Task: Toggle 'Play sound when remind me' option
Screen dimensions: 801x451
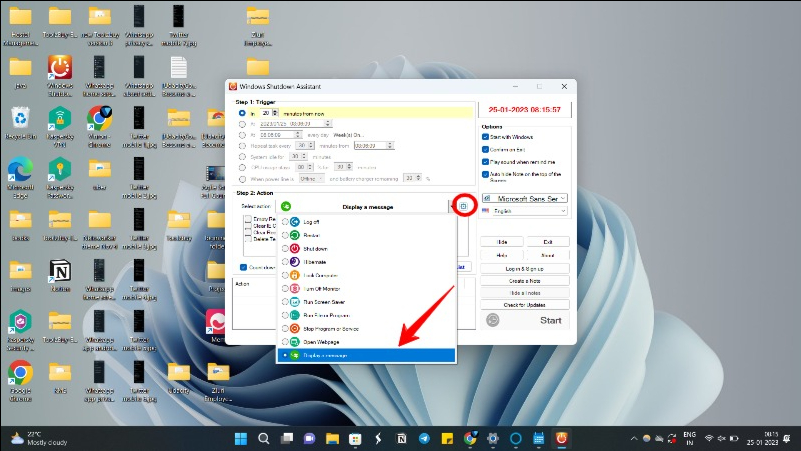Action: click(485, 162)
